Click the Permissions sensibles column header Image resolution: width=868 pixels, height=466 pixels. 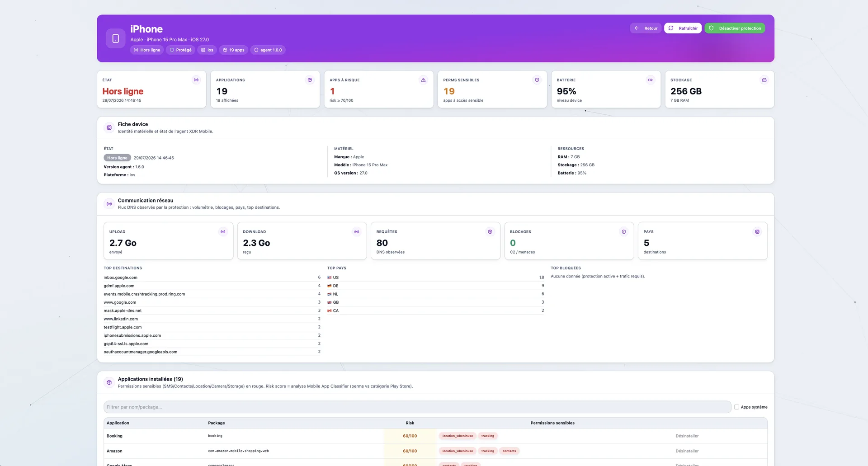[x=552, y=423]
